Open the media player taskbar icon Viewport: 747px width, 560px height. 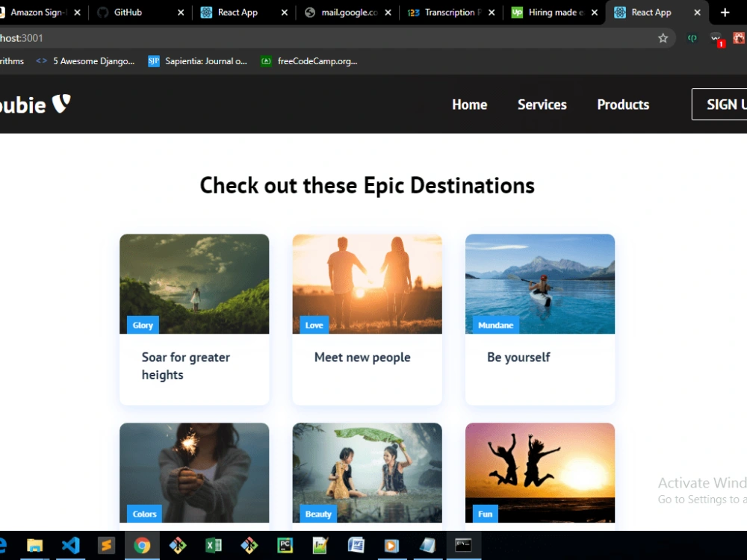pos(391,545)
